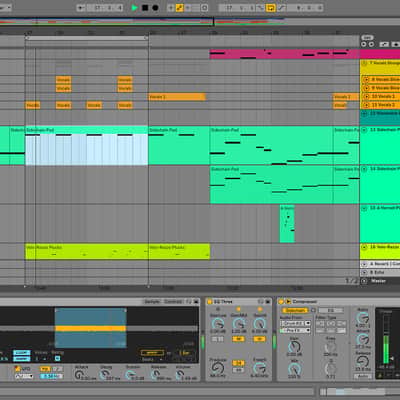Open the Audio From source dropdown
This screenshot has height=400, width=400.
[x=295, y=323]
